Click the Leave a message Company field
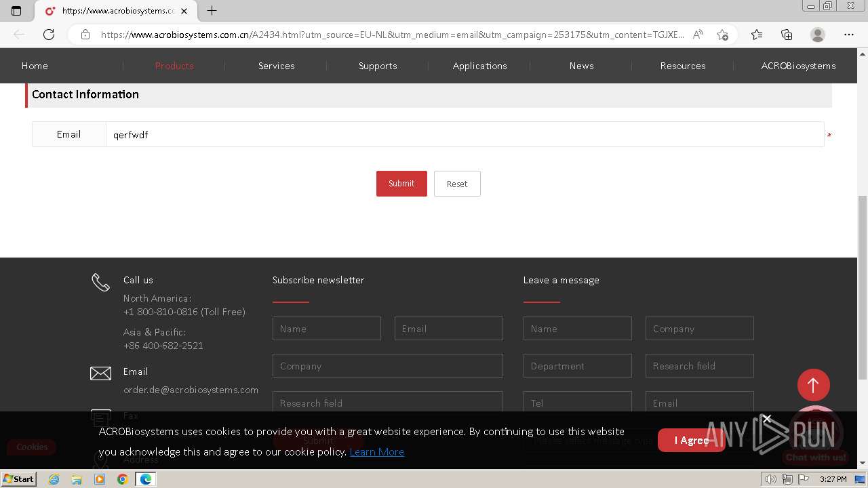 click(700, 329)
